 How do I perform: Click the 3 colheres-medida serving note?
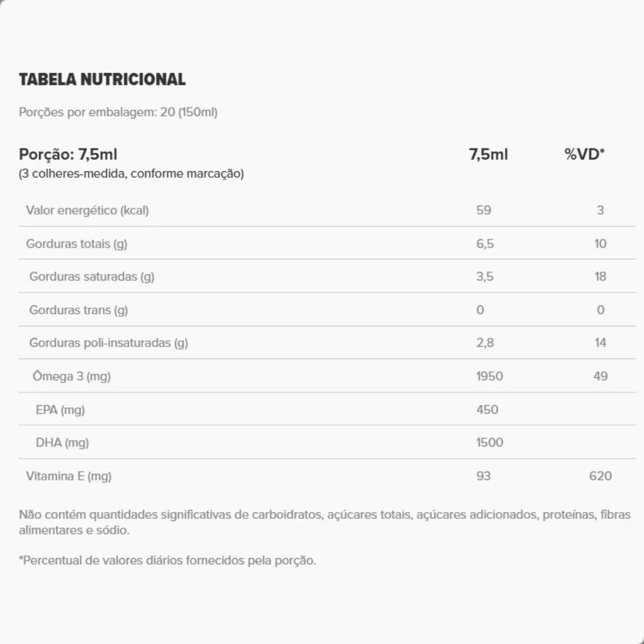pos(131,174)
